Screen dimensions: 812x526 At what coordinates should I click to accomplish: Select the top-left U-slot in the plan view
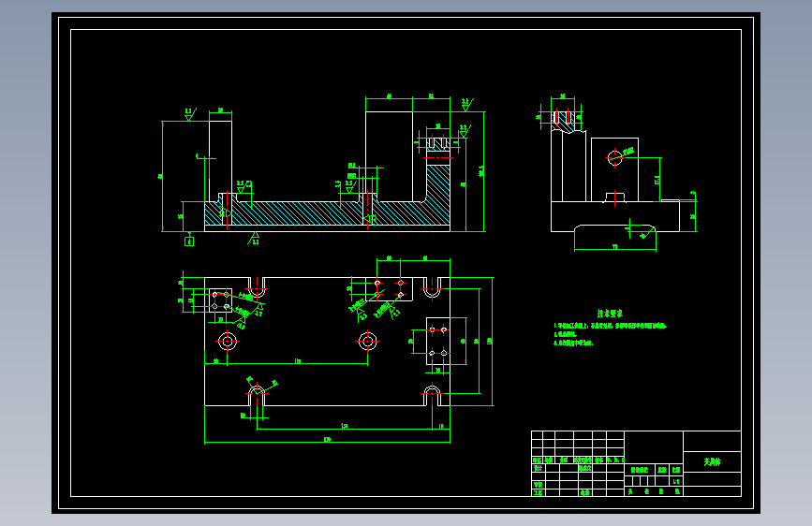[x=258, y=287]
